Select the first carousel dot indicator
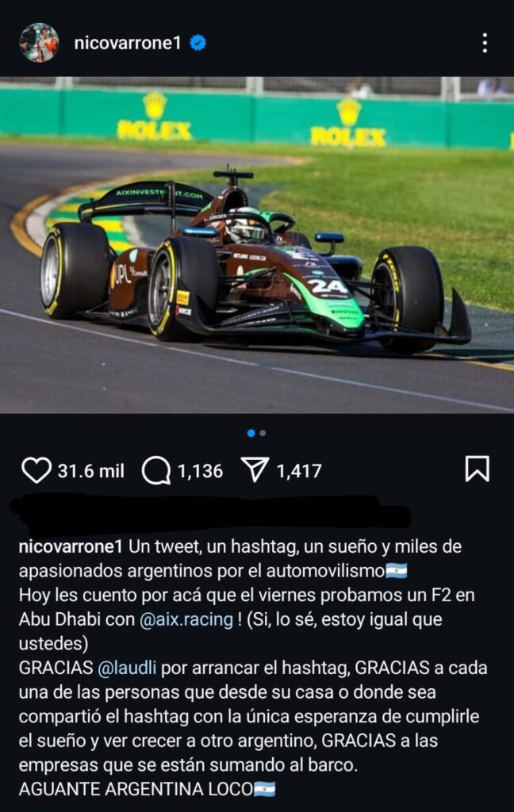This screenshot has height=812, width=514. (251, 433)
